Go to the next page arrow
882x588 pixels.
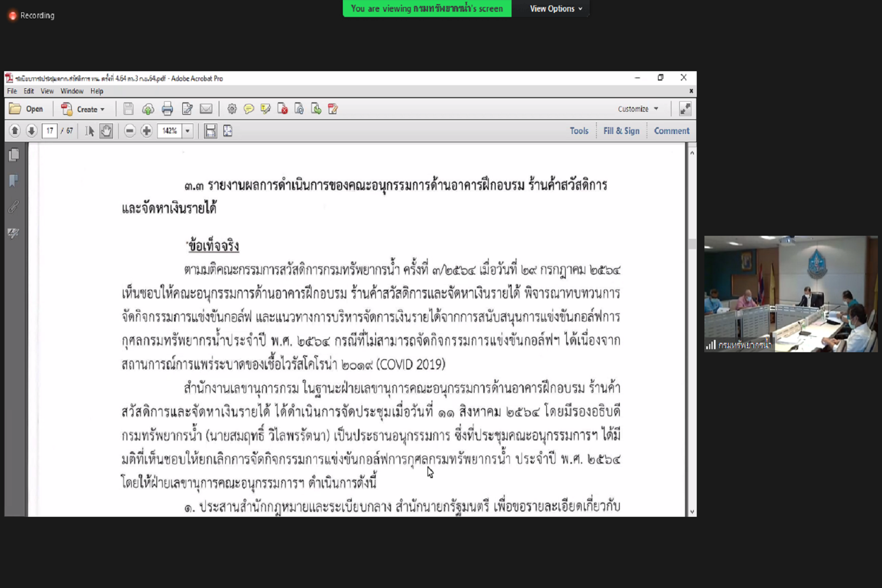[32, 131]
